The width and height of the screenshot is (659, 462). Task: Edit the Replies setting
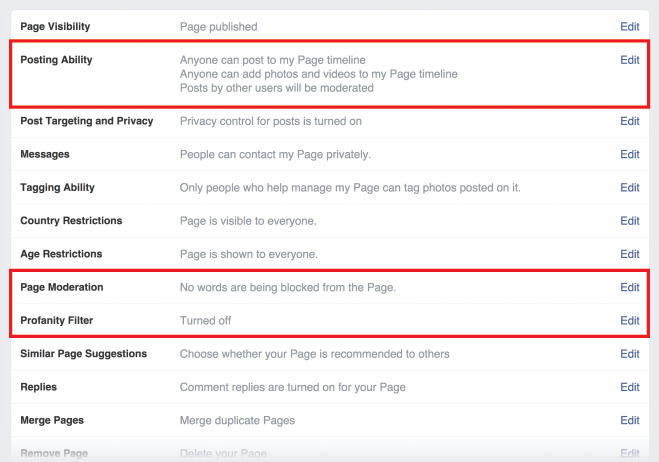click(630, 387)
